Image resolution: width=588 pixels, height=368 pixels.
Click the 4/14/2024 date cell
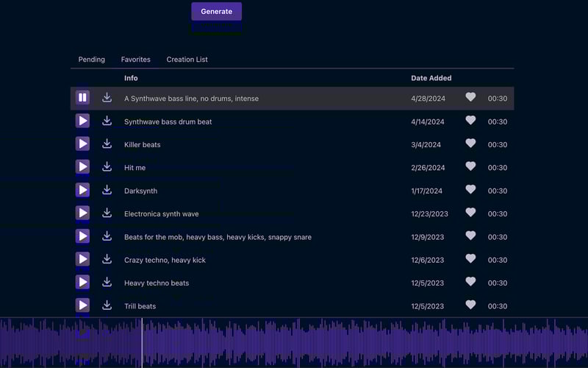point(428,121)
